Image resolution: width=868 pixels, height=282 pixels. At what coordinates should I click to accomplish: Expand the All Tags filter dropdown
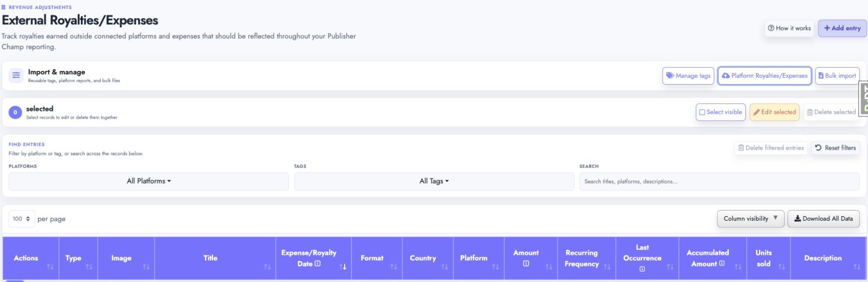434,181
